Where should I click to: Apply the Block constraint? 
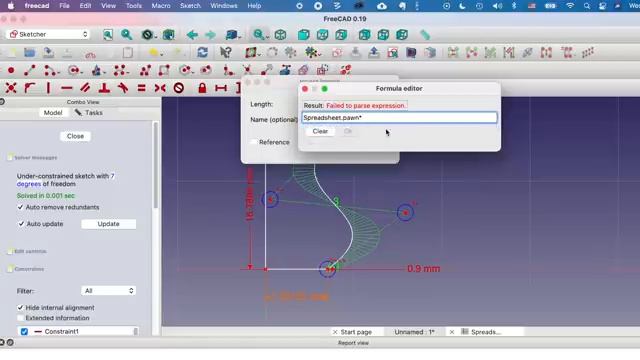pyautogui.click(x=179, y=88)
